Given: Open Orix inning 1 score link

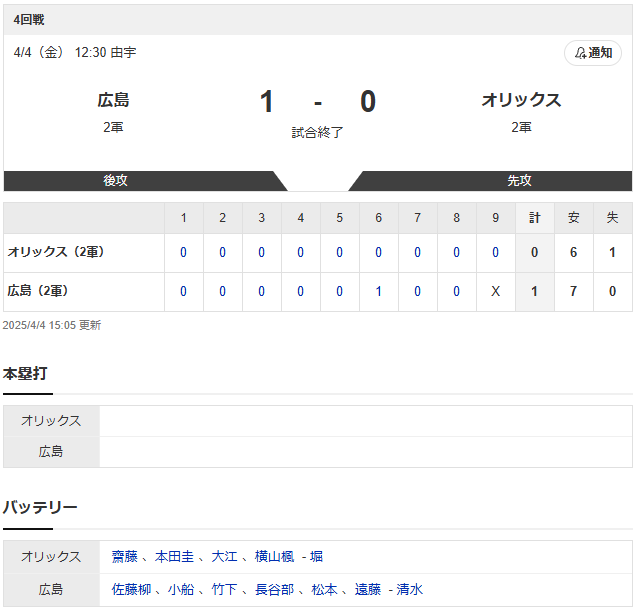Looking at the screenshot, I should pyautogui.click(x=184, y=253).
